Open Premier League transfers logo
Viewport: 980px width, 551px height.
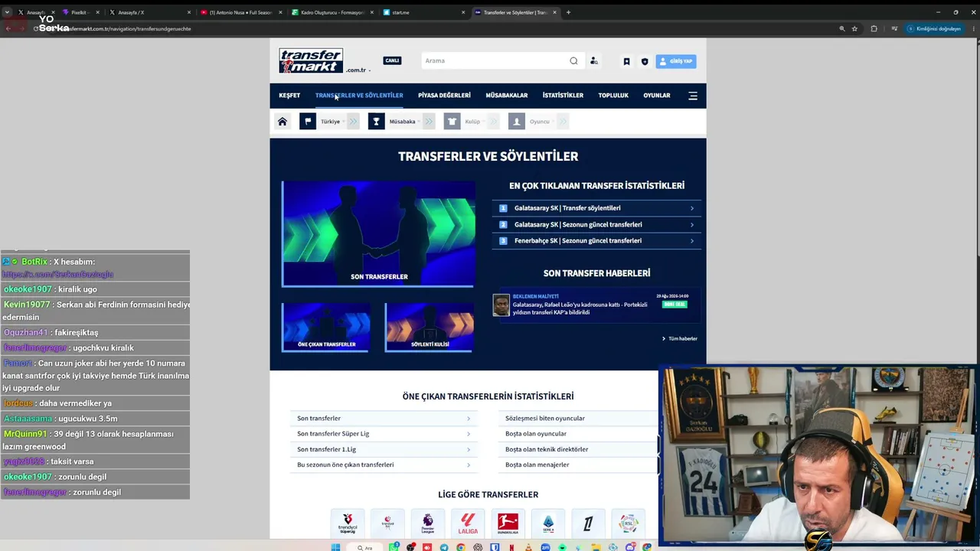pyautogui.click(x=427, y=523)
